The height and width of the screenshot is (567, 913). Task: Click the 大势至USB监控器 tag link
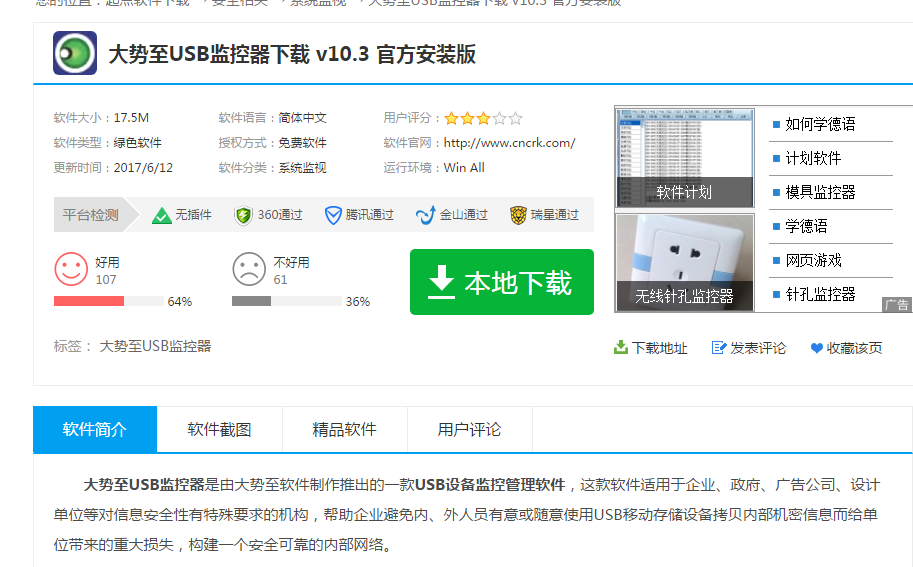(155, 346)
